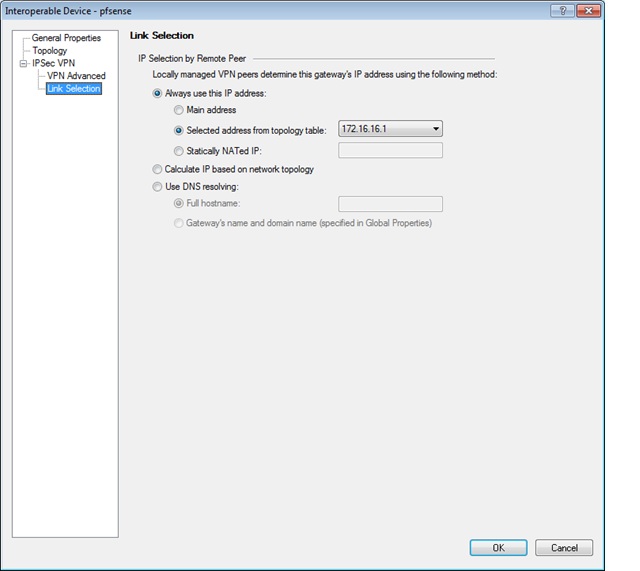Select the Main address radio button

[x=178, y=110]
